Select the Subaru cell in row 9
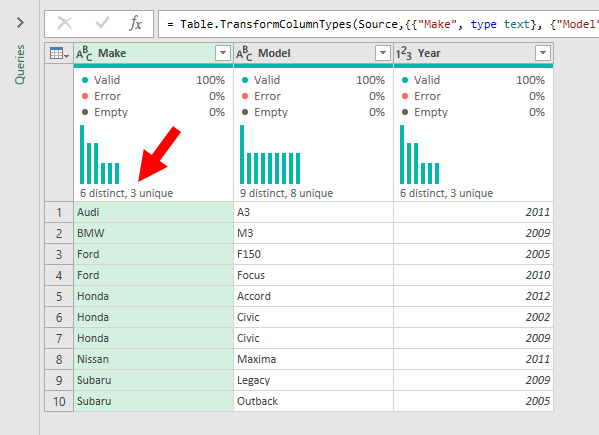The height and width of the screenshot is (435, 599). tap(154, 380)
